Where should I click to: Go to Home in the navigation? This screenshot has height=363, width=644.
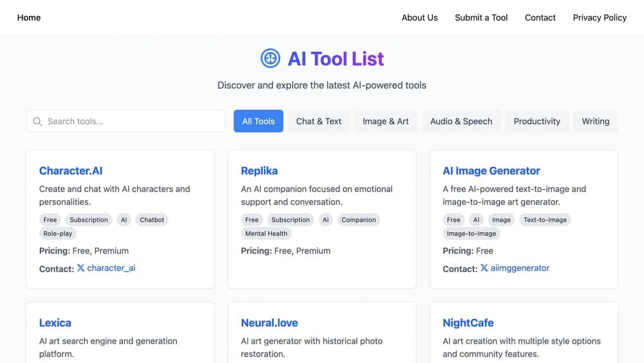pyautogui.click(x=29, y=17)
